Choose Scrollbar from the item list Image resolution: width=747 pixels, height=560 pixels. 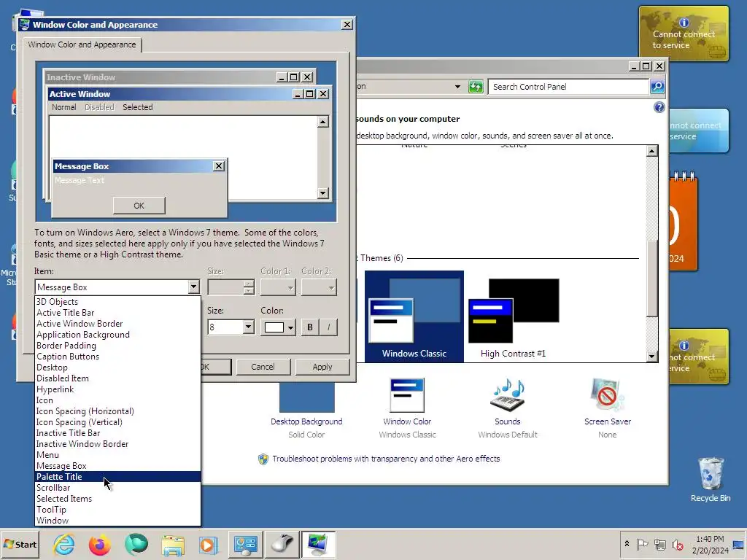tap(117, 488)
